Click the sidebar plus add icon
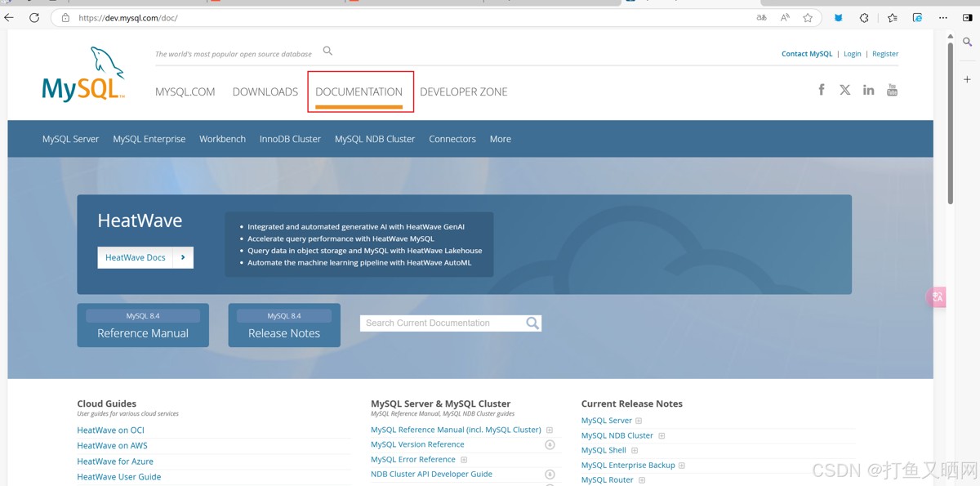 967,79
